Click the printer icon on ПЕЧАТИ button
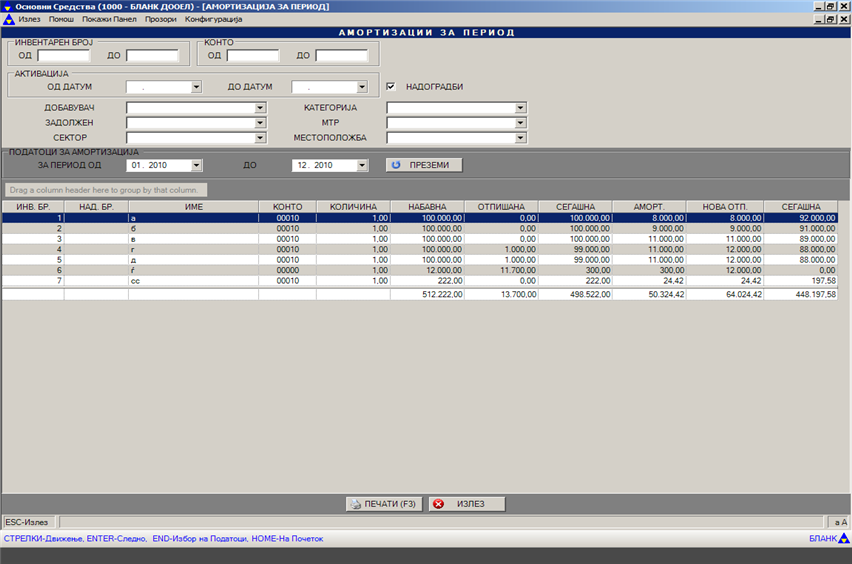Screen dimensions: 852x564 [355, 504]
